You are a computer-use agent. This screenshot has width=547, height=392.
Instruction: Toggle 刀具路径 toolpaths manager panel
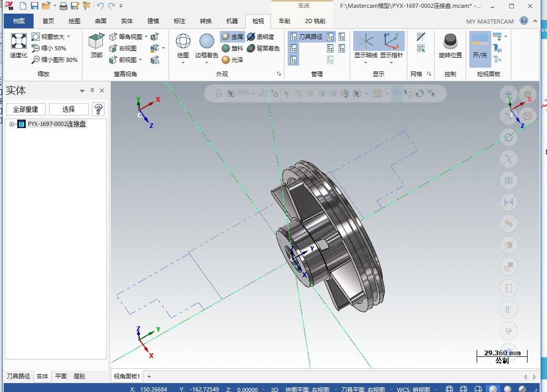pos(306,37)
